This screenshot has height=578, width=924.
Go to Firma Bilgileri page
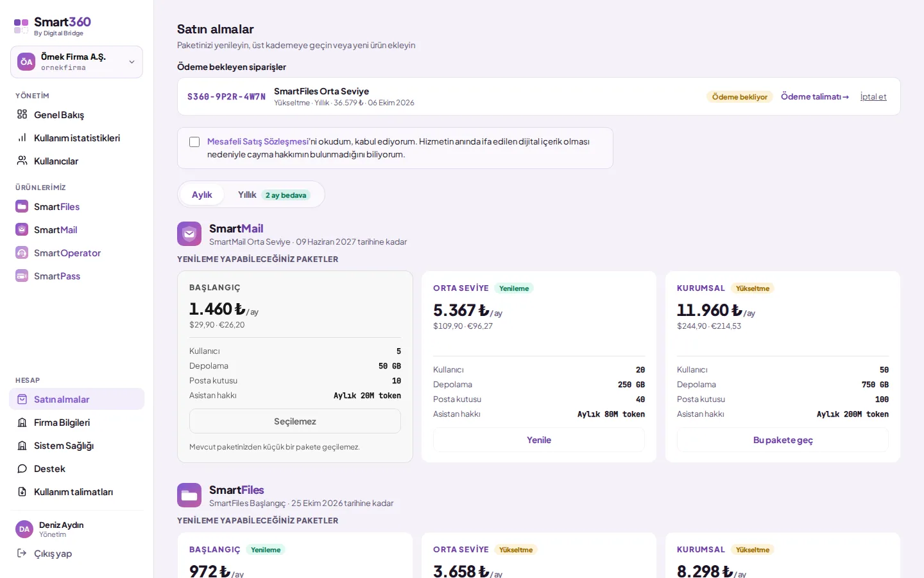pyautogui.click(x=76, y=423)
